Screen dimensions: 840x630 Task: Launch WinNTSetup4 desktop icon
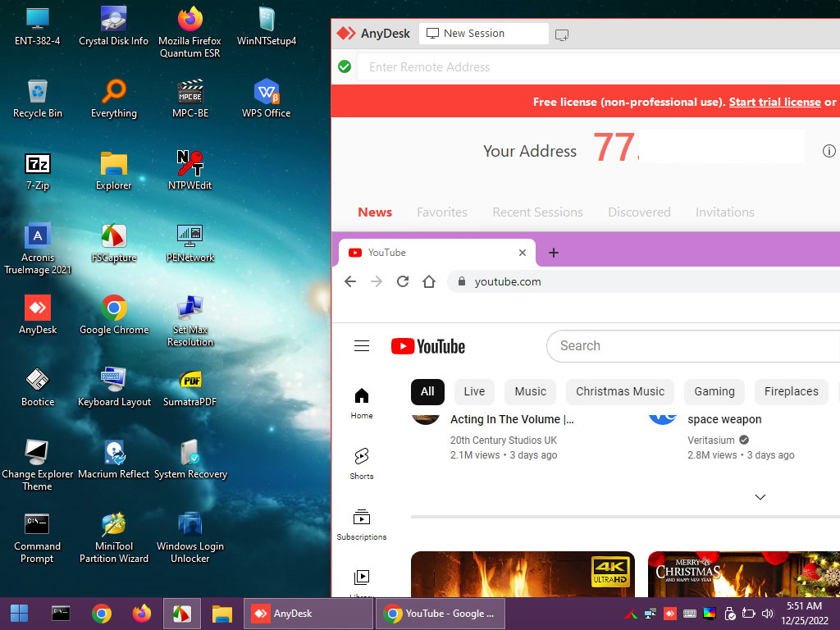pos(267,27)
